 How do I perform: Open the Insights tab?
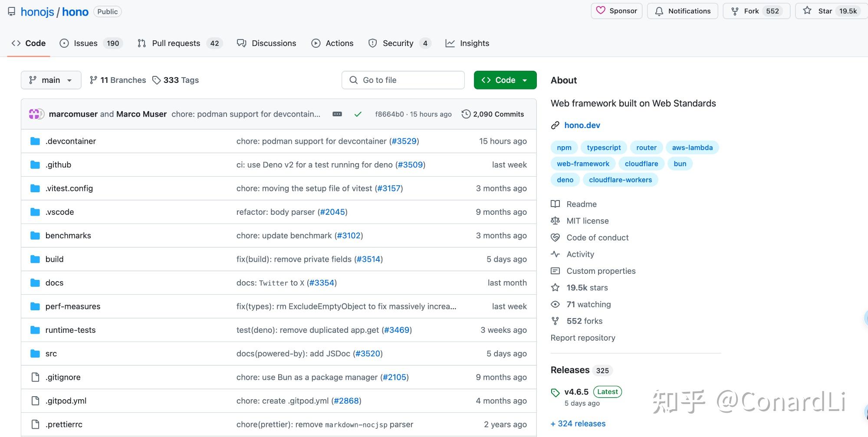coord(467,43)
